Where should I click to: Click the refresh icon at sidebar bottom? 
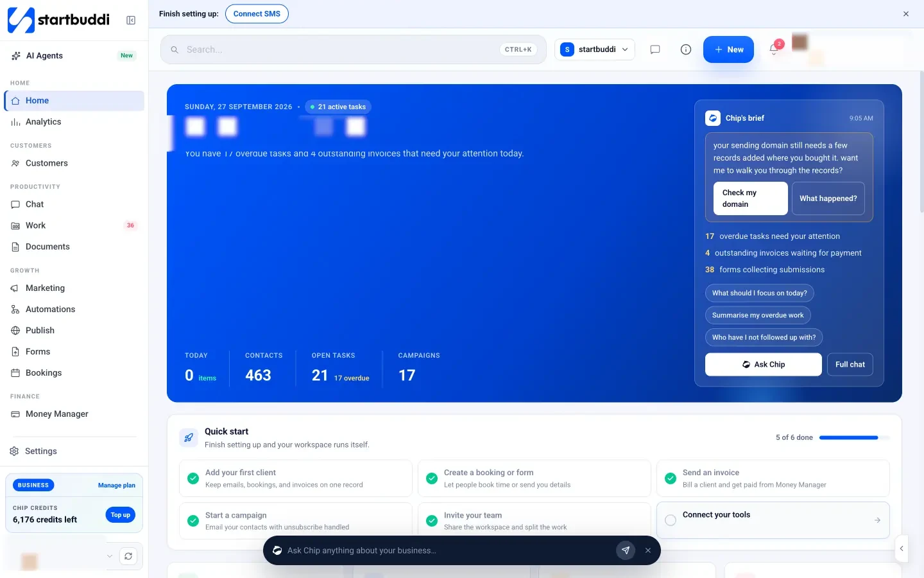tap(128, 557)
